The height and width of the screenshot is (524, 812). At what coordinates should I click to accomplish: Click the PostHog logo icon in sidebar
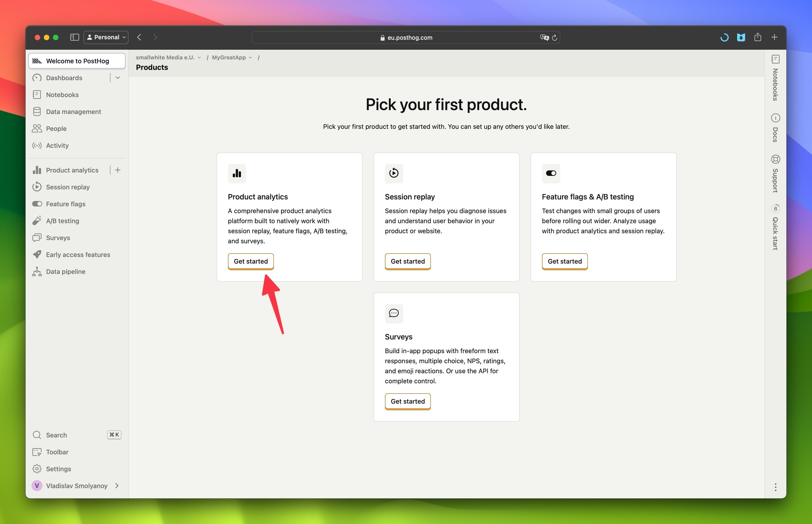click(37, 61)
